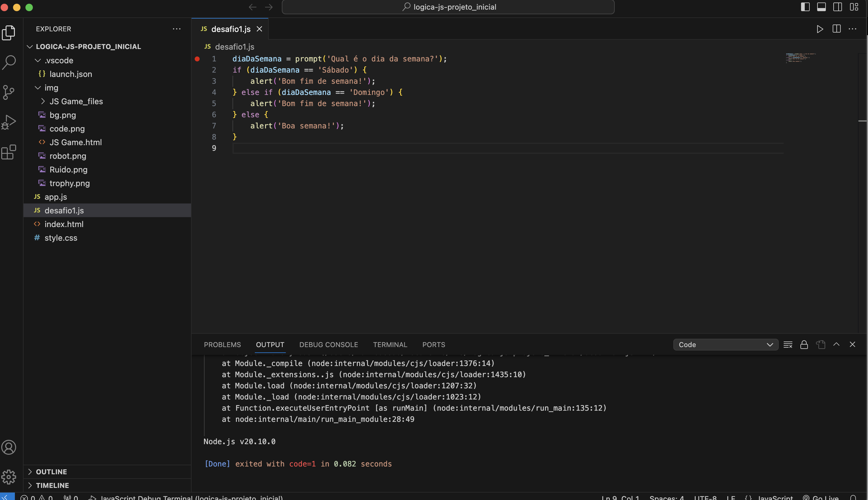Open editor More Actions ellipsis
This screenshot has width=868, height=500.
tap(852, 29)
